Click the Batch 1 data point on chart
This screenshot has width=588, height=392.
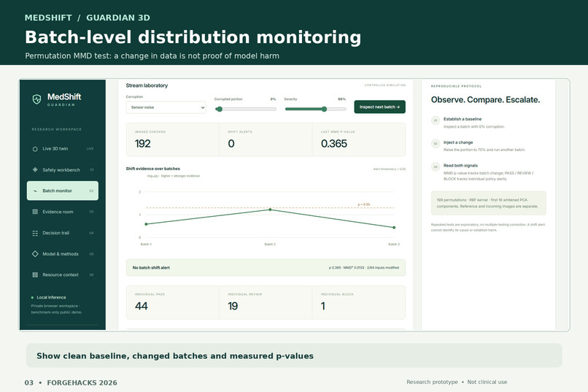pyautogui.click(x=146, y=224)
